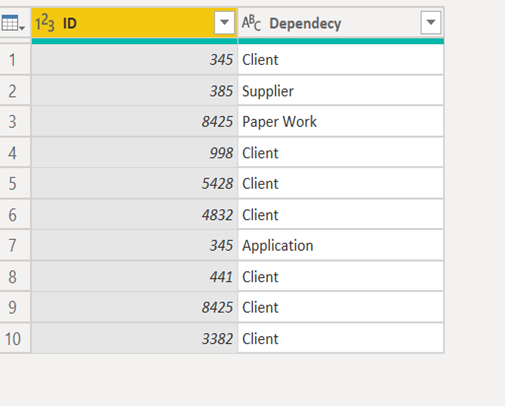Screen dimensions: 505x406
Task: Click ID cell 345 in row 1
Action: tap(134, 60)
